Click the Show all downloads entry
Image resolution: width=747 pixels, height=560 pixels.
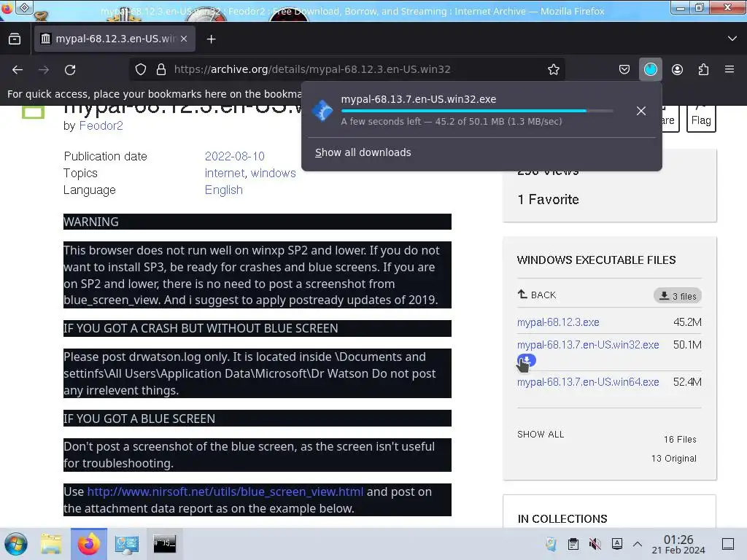point(363,152)
